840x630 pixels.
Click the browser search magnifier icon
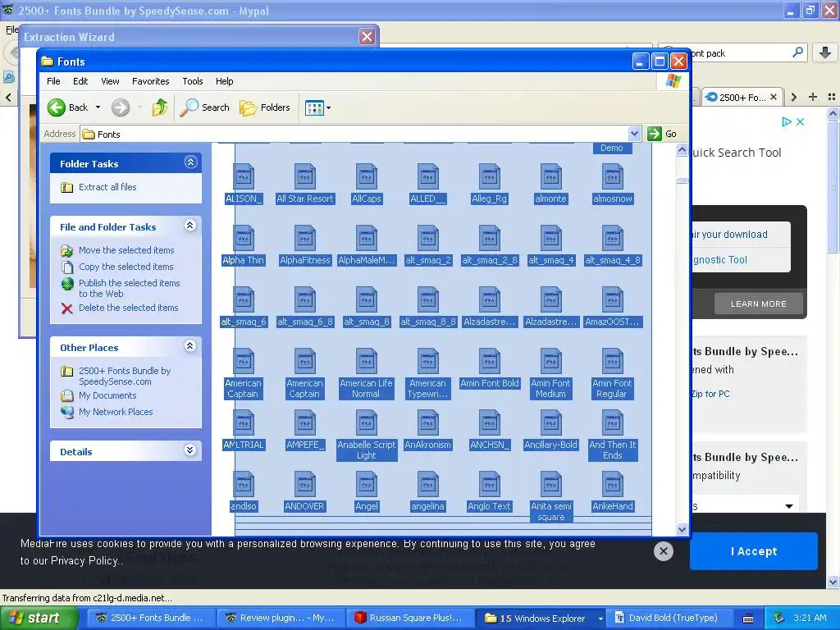coord(797,52)
